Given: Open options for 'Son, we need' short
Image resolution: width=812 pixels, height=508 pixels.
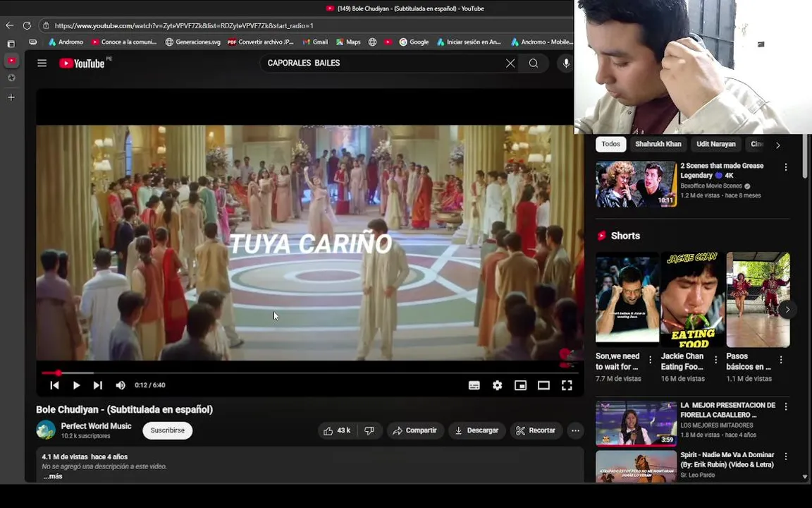Looking at the screenshot, I should coord(650,360).
